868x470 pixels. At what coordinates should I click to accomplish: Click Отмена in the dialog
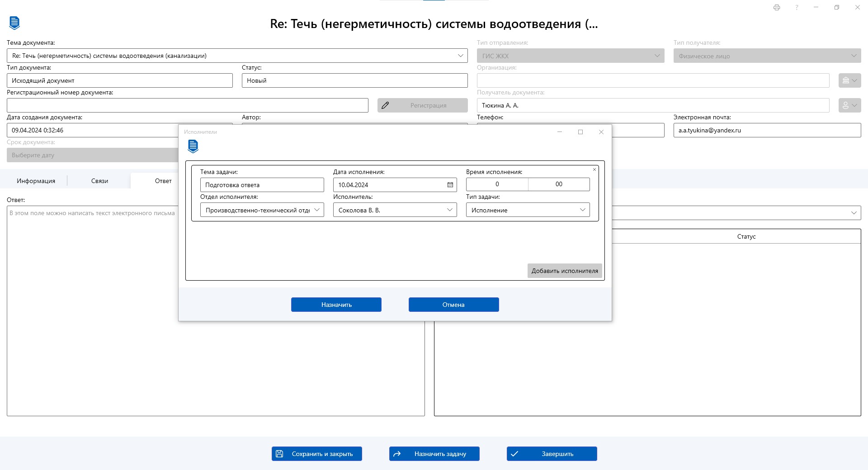point(454,305)
